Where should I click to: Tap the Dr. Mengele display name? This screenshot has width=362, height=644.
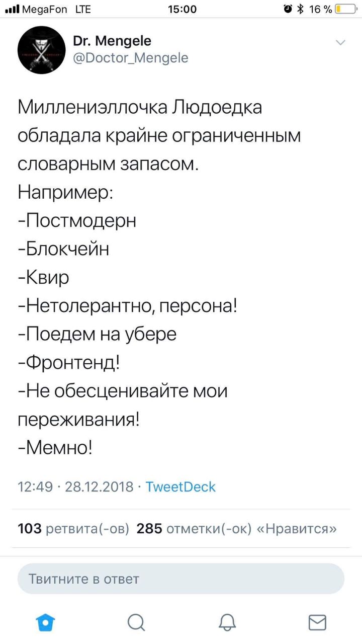(x=112, y=40)
